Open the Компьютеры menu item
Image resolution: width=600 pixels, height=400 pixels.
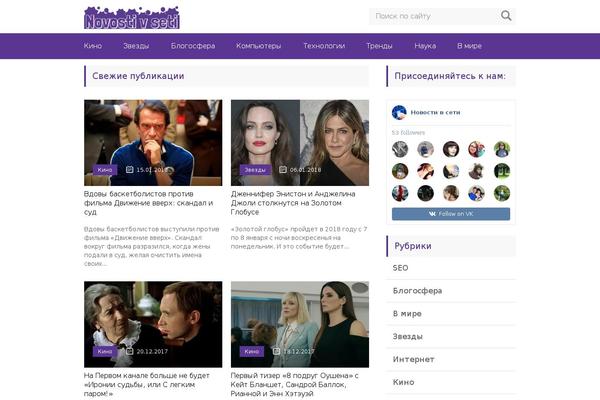259,46
